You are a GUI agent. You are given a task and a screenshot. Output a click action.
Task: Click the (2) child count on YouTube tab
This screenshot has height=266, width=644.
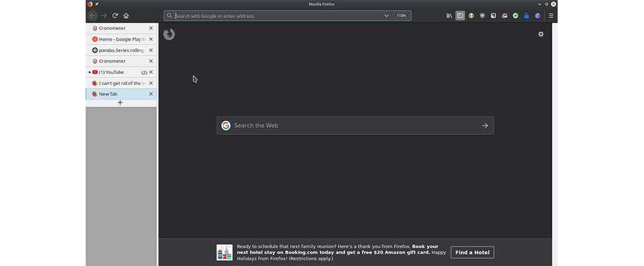144,72
